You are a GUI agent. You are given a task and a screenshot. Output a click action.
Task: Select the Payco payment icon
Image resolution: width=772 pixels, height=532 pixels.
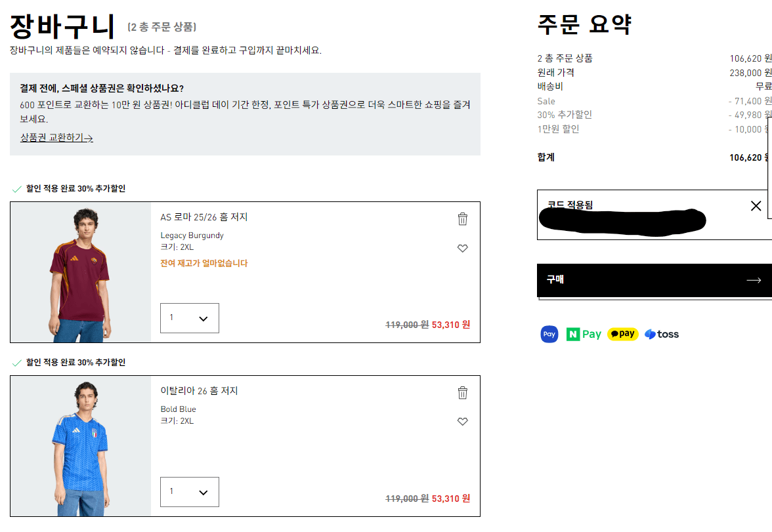click(x=622, y=333)
